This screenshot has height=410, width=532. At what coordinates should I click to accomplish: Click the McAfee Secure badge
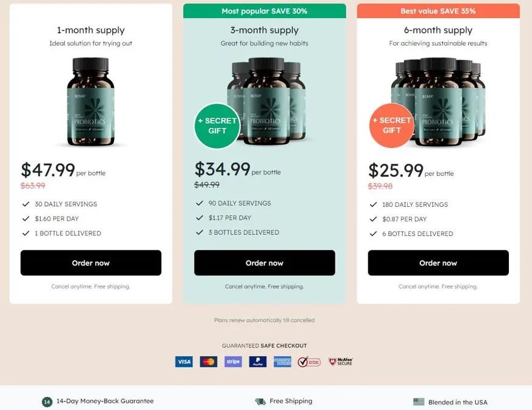tap(340, 361)
